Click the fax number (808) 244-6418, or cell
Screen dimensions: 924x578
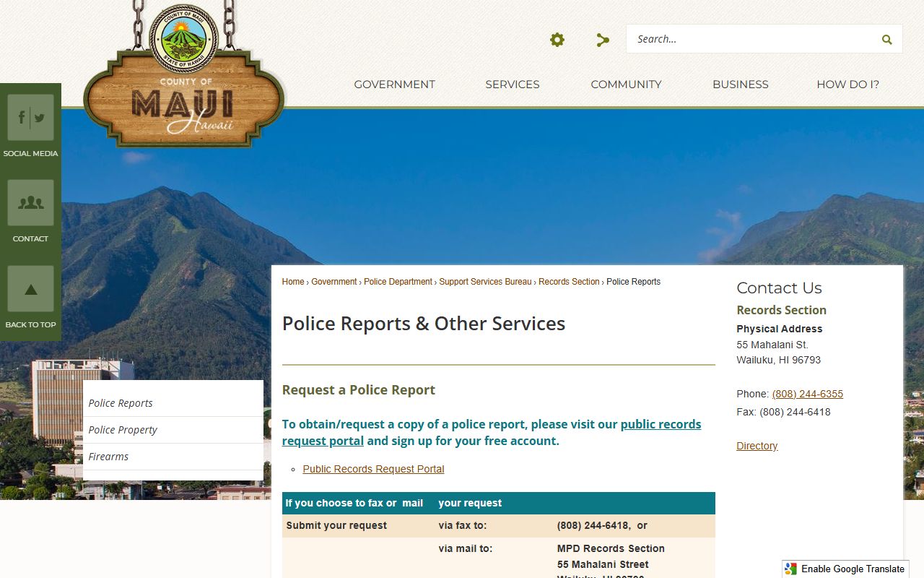click(x=634, y=526)
